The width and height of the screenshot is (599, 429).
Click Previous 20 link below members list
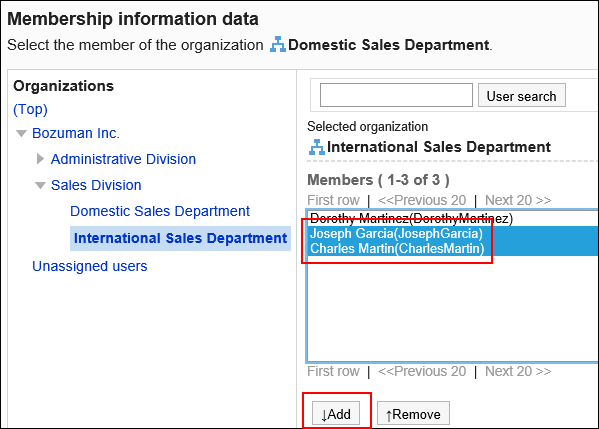coord(422,371)
